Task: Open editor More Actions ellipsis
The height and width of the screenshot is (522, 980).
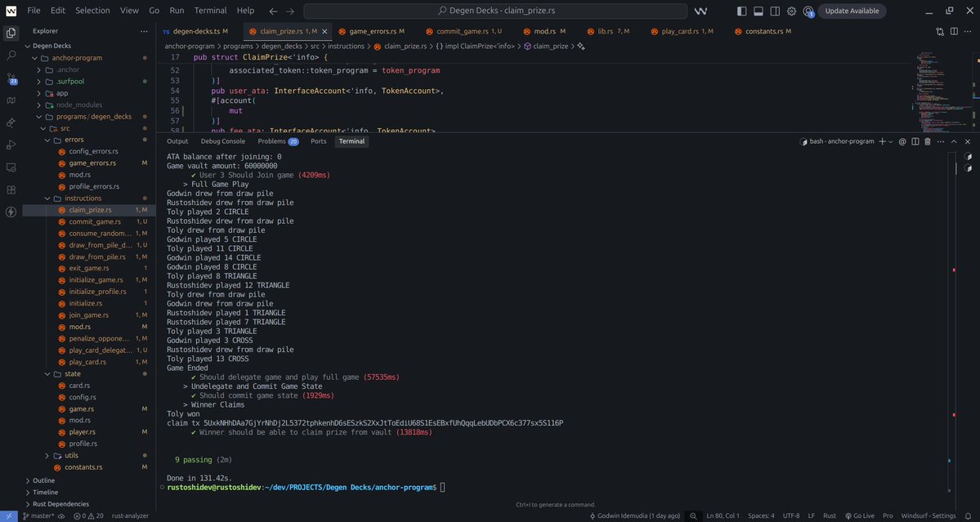Action: pos(968,31)
